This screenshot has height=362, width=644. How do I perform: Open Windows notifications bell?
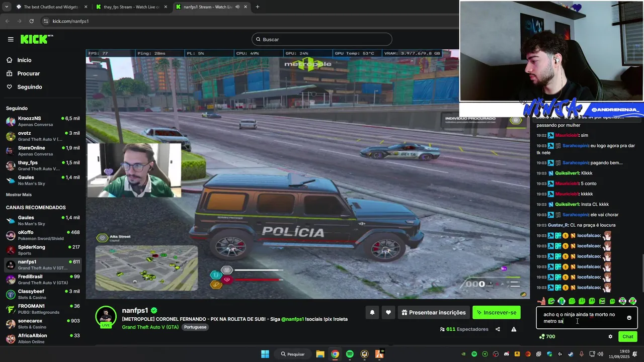click(x=635, y=354)
